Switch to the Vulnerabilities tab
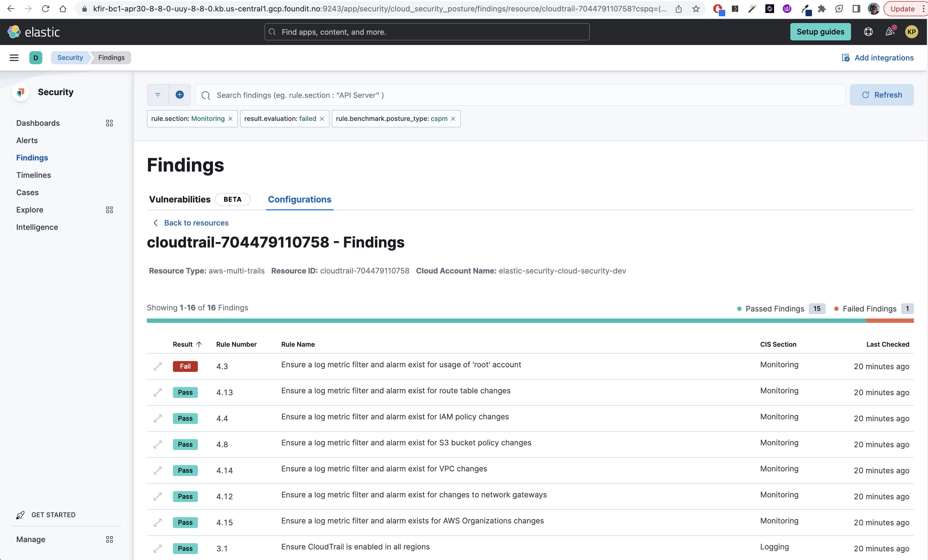 pyautogui.click(x=180, y=199)
